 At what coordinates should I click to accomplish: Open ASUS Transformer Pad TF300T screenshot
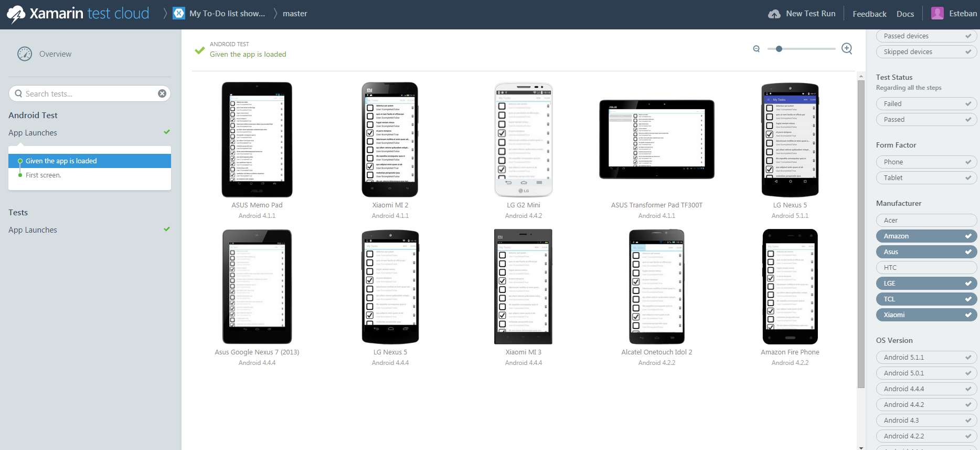657,140
